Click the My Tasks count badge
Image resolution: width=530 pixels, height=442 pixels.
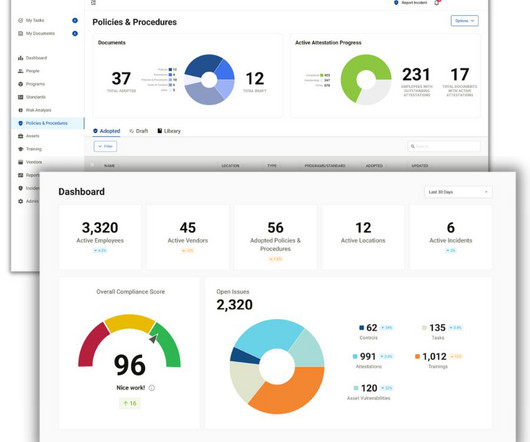pos(75,20)
